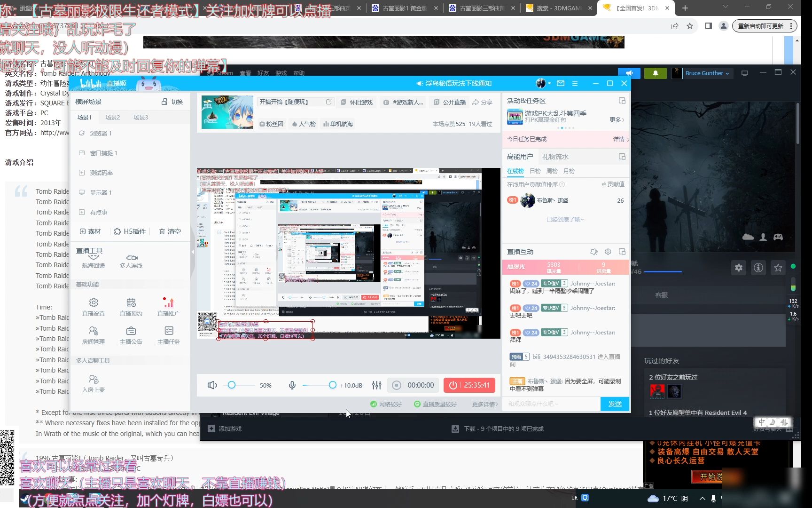Select 周榜 ranking tab
This screenshot has width=812, height=508.
pyautogui.click(x=552, y=171)
